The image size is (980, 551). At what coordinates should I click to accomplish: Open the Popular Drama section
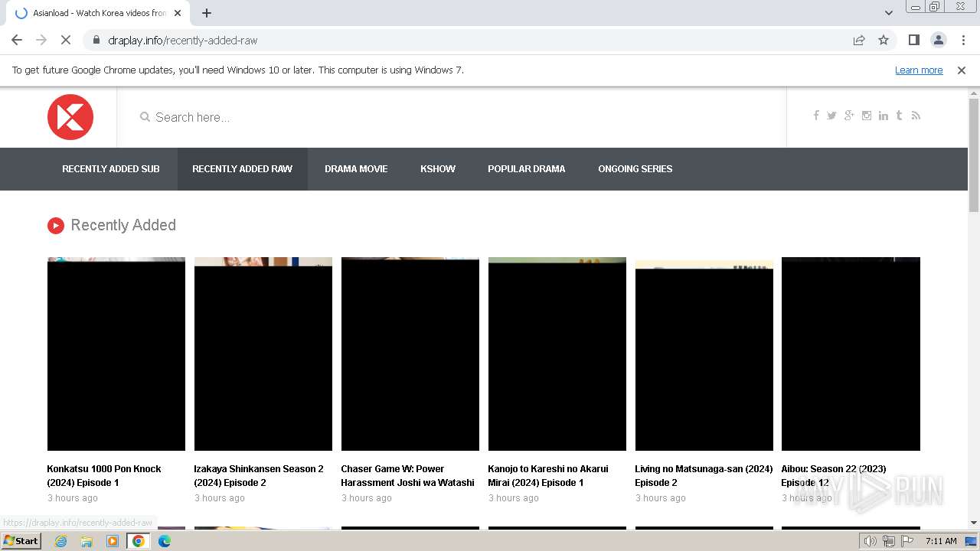[x=526, y=169]
